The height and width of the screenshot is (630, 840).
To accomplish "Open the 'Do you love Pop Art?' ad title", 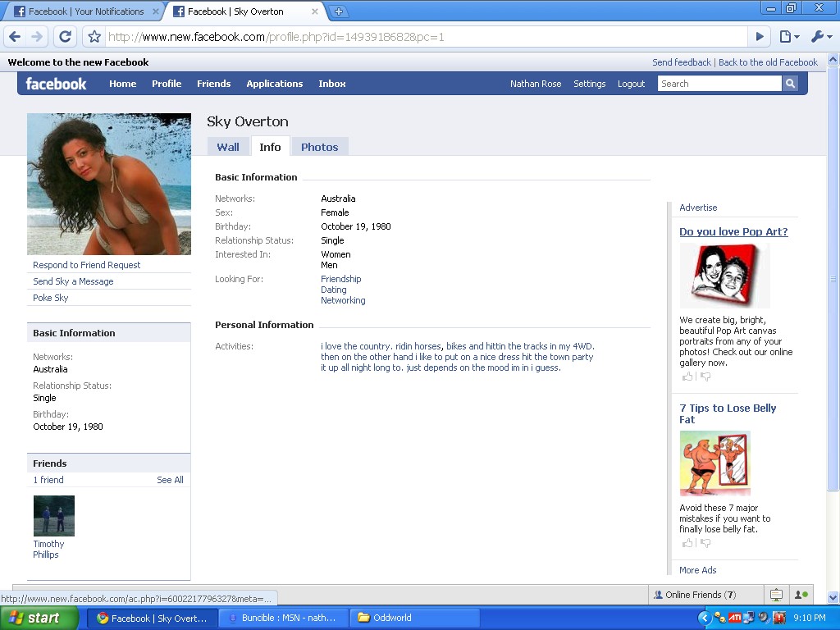I will point(733,231).
